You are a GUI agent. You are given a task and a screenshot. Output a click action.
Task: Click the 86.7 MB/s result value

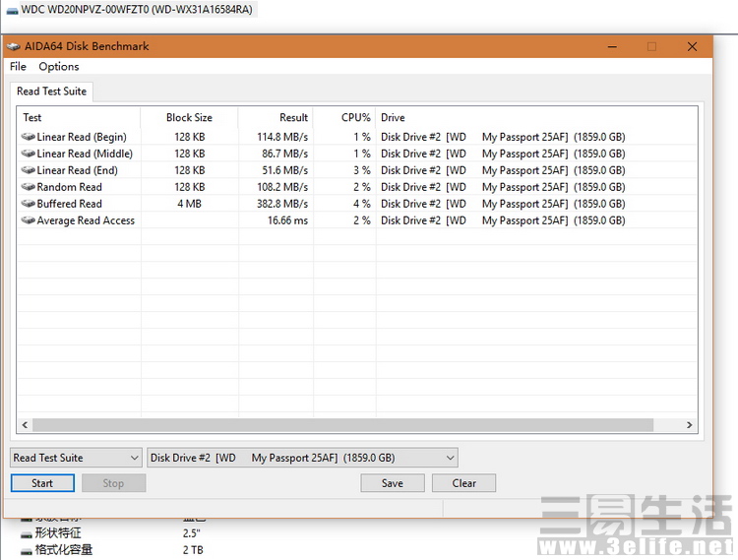pos(284,154)
